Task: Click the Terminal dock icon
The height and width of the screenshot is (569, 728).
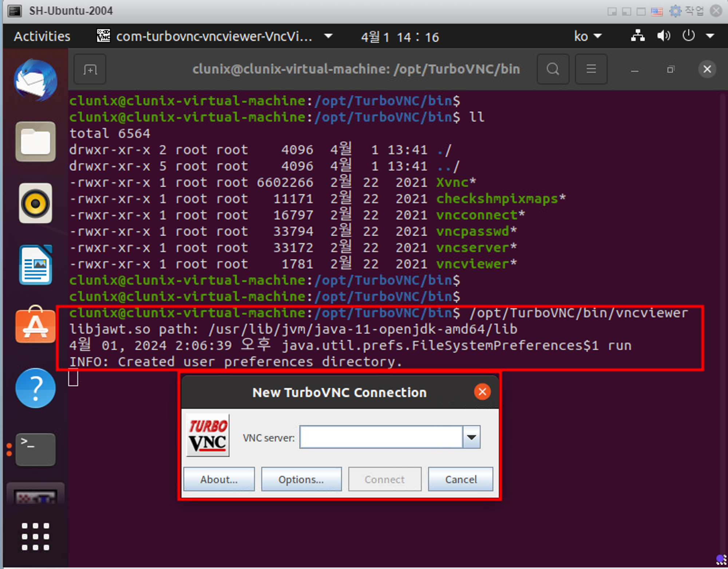Action: point(35,450)
